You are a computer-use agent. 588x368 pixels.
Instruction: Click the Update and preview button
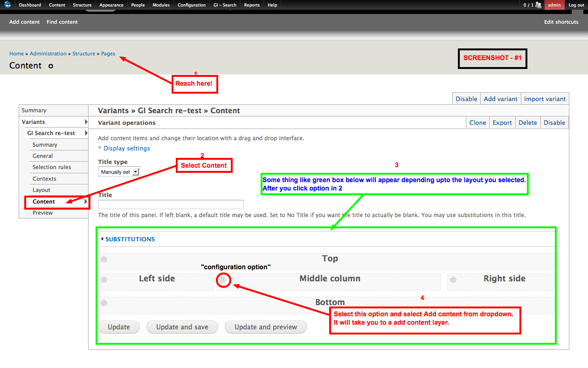pos(266,327)
